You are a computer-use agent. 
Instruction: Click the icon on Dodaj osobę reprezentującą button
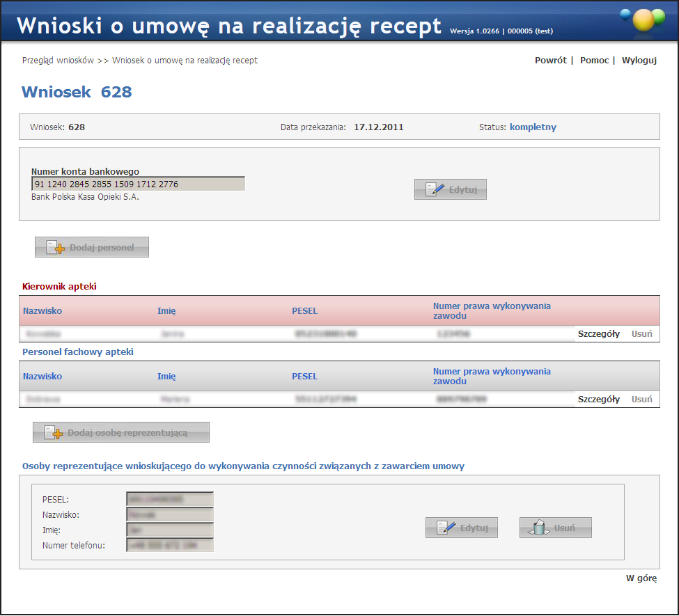pyautogui.click(x=54, y=433)
